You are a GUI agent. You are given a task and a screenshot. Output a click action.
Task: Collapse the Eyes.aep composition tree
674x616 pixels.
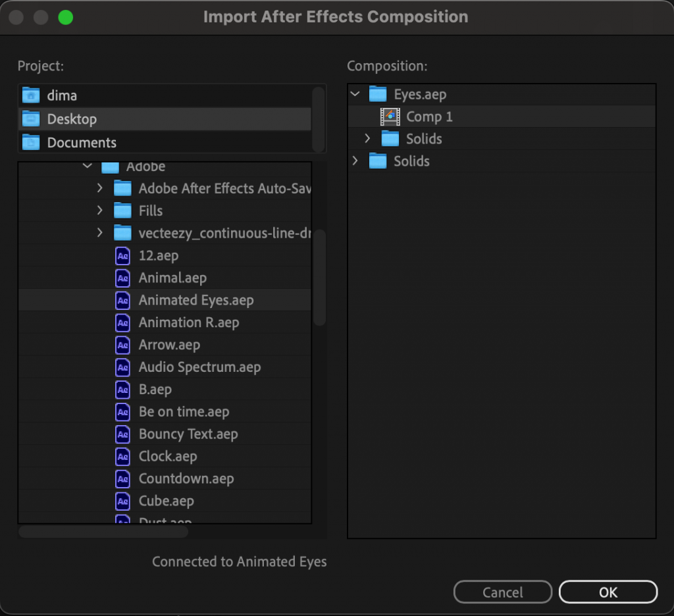tap(355, 93)
